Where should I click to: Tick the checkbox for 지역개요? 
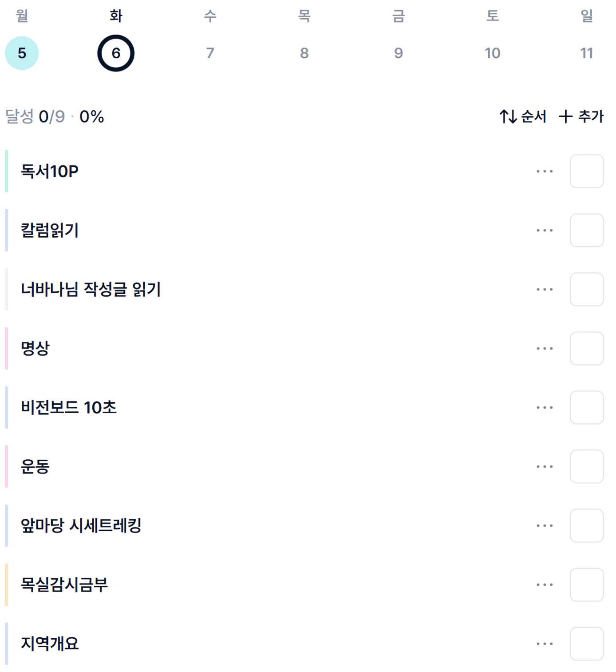click(x=586, y=644)
